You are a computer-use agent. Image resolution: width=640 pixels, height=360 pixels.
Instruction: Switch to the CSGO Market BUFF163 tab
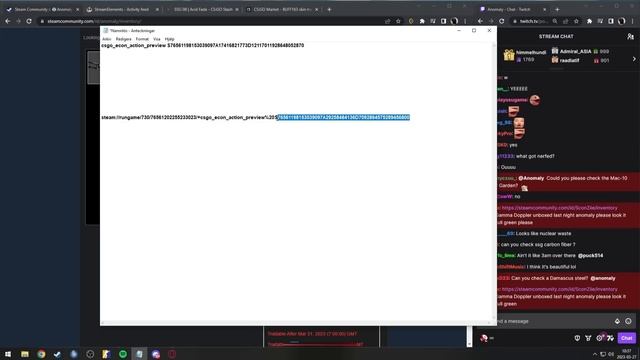[x=282, y=9]
